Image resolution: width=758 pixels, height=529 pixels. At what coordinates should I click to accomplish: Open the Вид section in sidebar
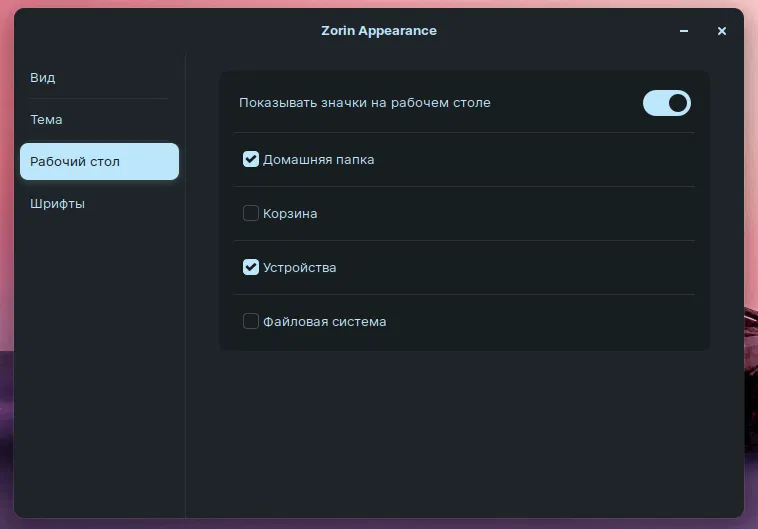click(43, 77)
